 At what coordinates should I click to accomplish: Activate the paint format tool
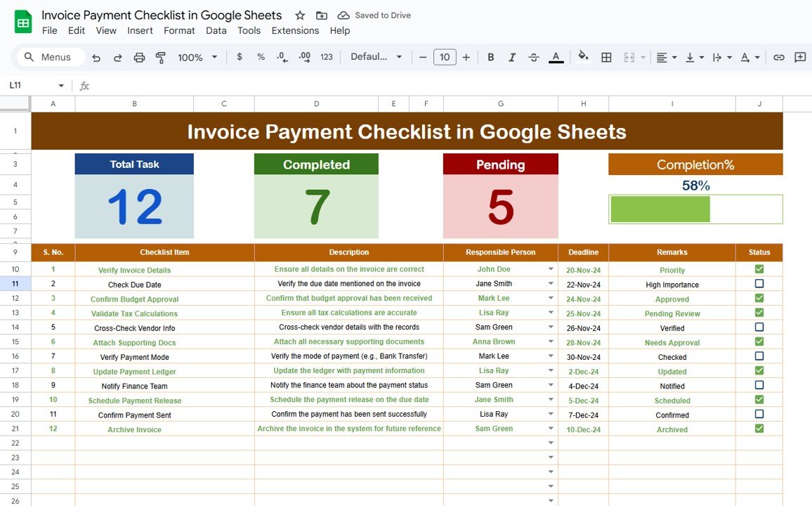coord(161,58)
